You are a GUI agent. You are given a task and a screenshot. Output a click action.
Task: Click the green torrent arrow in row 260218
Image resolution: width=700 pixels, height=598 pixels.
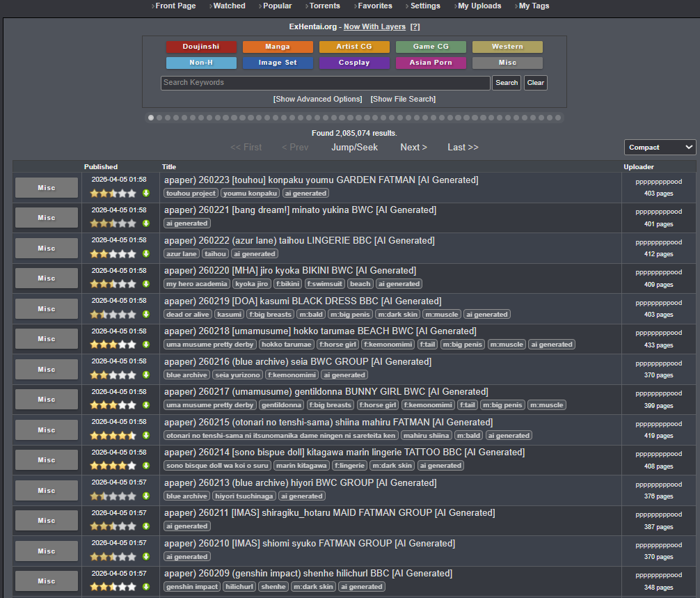[146, 345]
